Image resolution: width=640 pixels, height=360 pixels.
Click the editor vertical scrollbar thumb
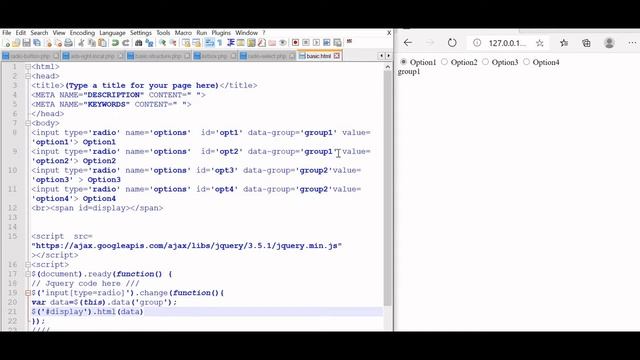pyautogui.click(x=387, y=188)
